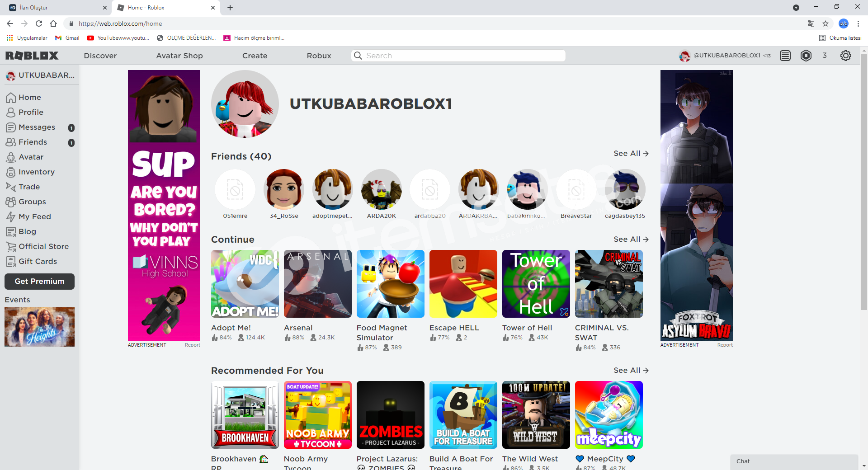
Task: Open Okuma listesi reading list
Action: [840, 38]
